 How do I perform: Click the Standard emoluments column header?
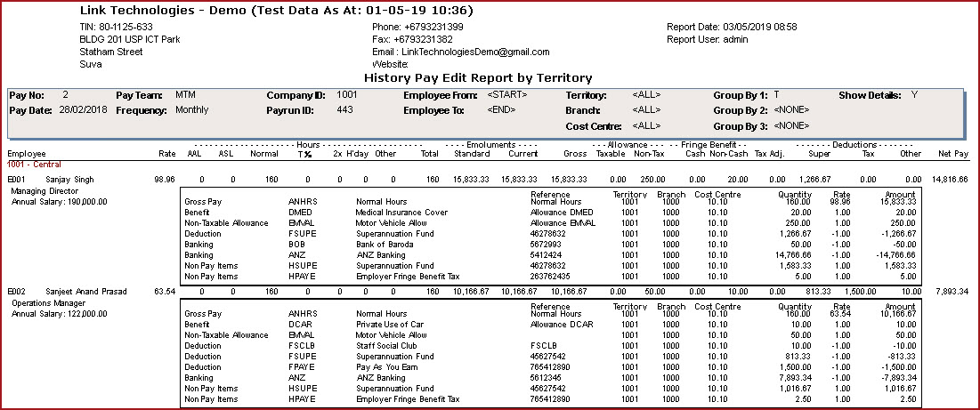pos(472,154)
